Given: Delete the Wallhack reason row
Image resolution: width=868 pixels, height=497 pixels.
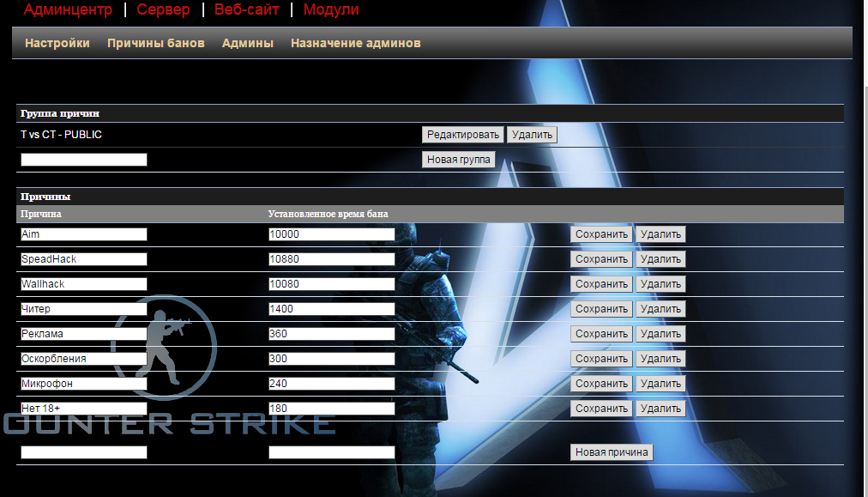Looking at the screenshot, I should pos(660,284).
